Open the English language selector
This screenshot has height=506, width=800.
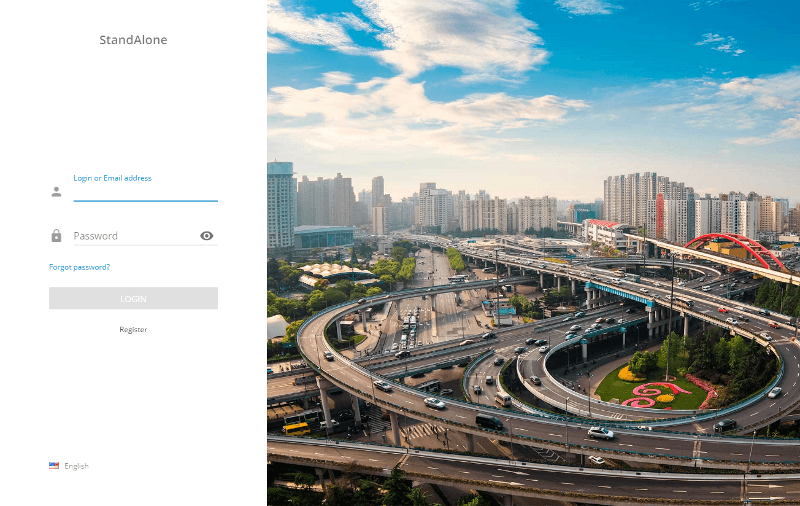coord(69,466)
